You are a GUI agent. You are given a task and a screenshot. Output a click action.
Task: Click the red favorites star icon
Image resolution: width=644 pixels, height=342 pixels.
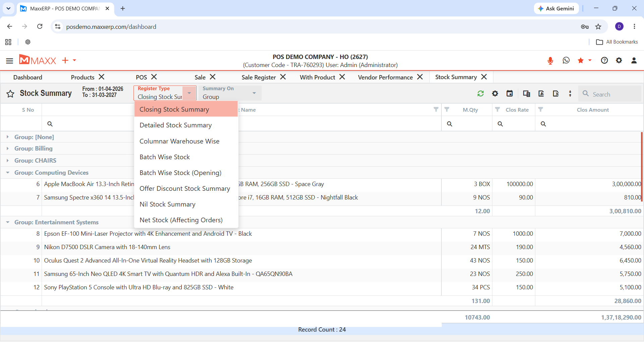point(581,60)
